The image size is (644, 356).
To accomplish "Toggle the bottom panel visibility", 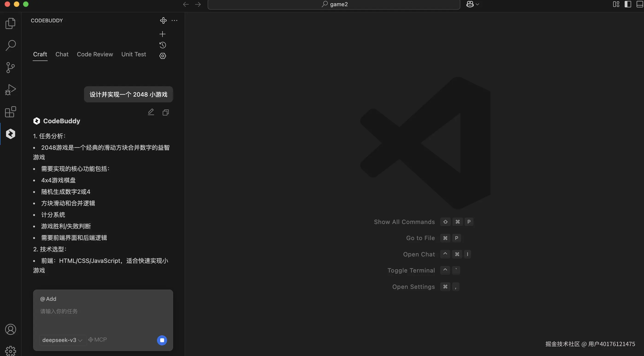I will [x=639, y=4].
